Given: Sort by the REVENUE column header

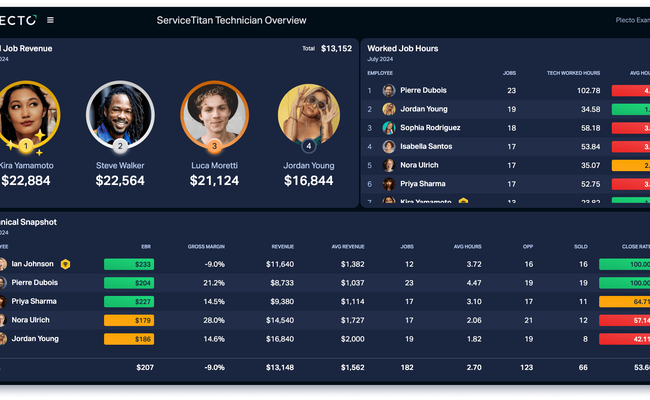Looking at the screenshot, I should pyautogui.click(x=283, y=247).
